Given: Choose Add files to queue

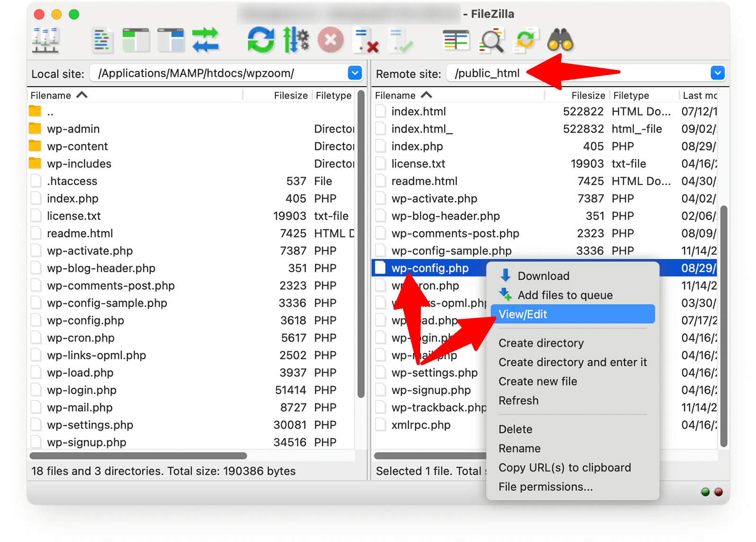Looking at the screenshot, I should pyautogui.click(x=573, y=295).
